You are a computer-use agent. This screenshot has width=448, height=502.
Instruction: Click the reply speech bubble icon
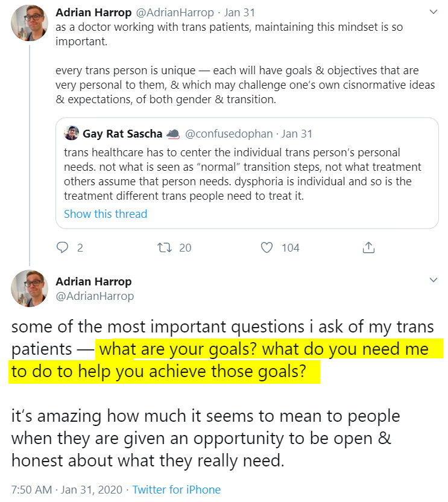click(x=62, y=248)
